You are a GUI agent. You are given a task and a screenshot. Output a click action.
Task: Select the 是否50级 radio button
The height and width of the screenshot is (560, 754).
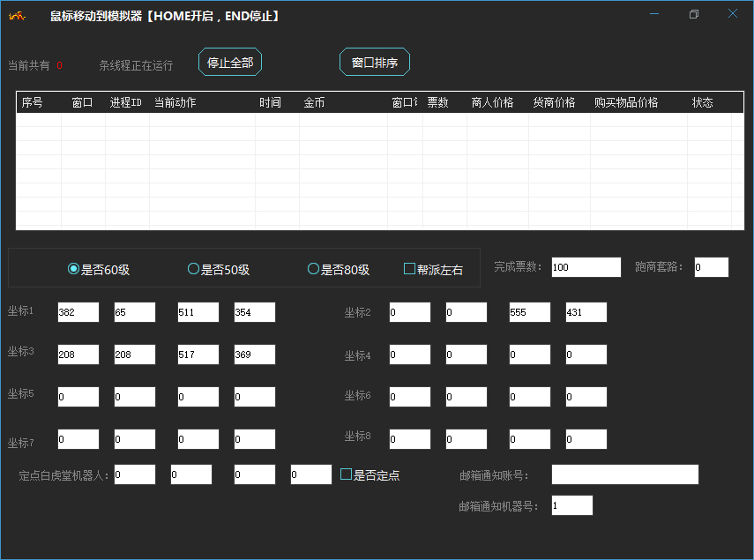click(194, 269)
